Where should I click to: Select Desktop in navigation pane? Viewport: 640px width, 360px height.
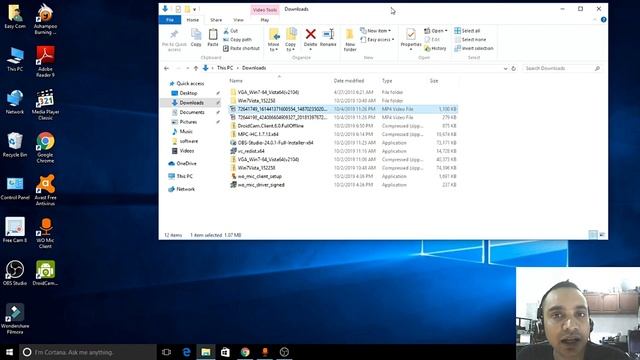point(188,93)
